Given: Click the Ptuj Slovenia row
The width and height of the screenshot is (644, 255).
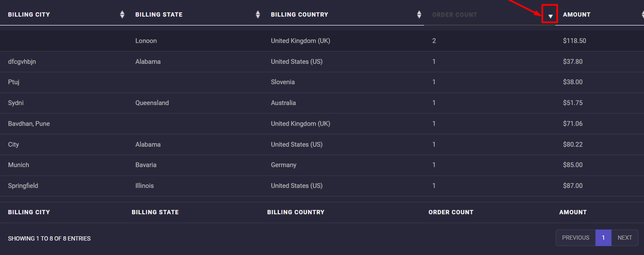Looking at the screenshot, I should [x=283, y=82].
